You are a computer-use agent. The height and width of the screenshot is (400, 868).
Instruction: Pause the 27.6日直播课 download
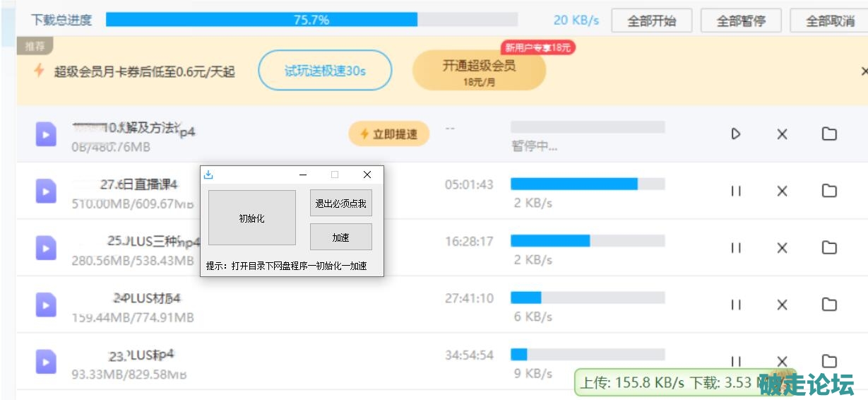pos(736,191)
